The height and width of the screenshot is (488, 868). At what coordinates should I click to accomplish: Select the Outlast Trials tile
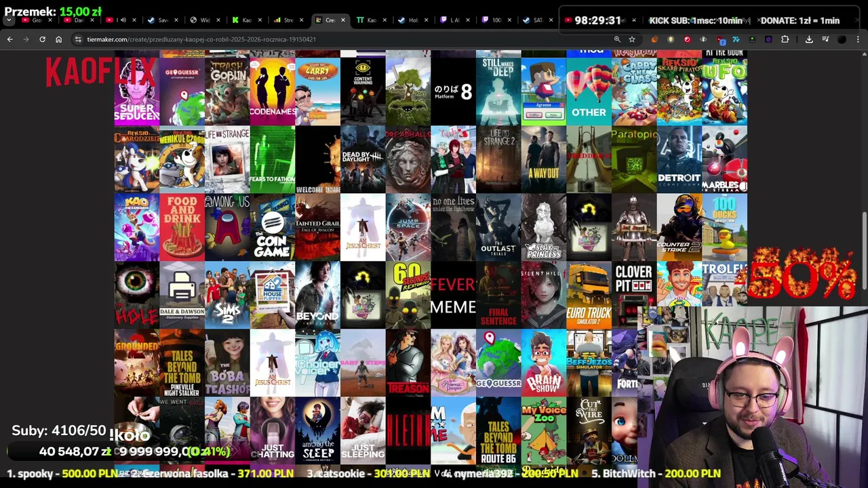498,227
